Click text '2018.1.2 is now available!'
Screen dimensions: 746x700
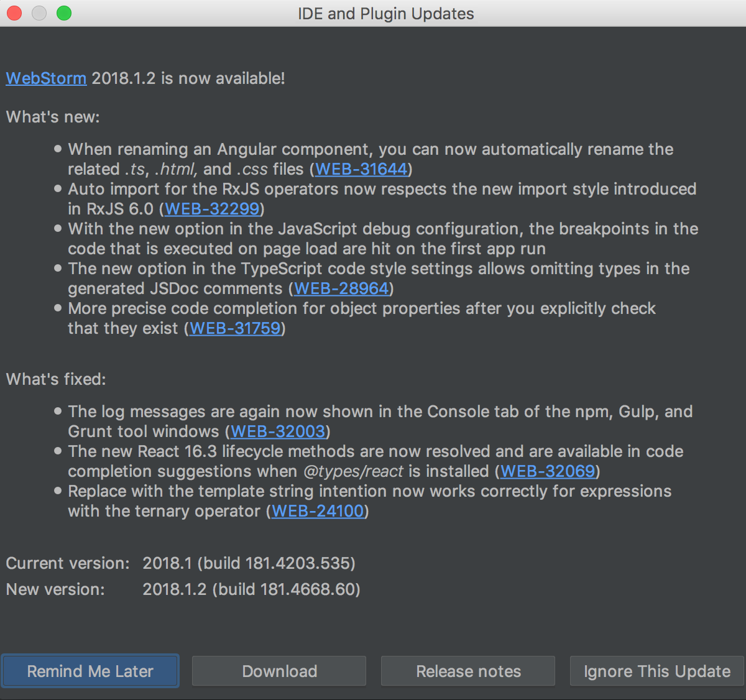pyautogui.click(x=188, y=78)
